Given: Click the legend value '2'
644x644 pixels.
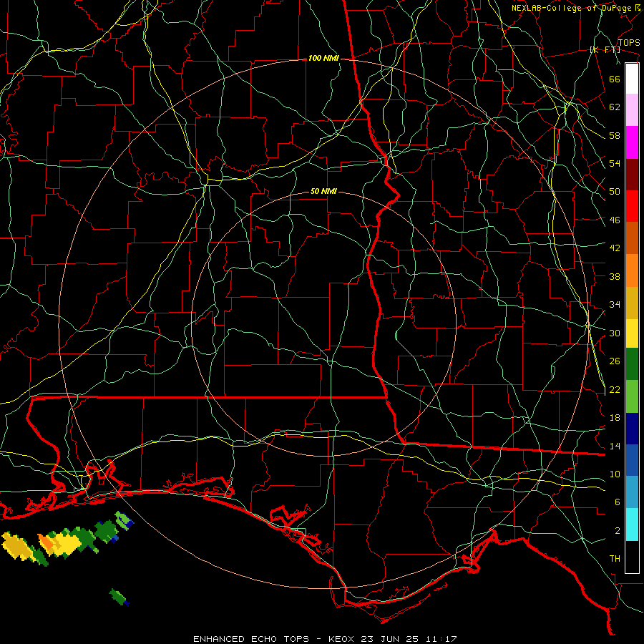Looking at the screenshot, I should click(618, 531).
